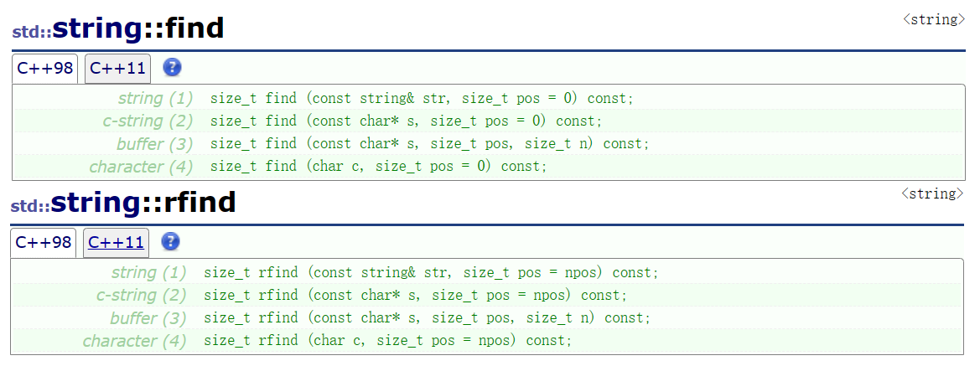Viewport: 980px width, 366px height.
Task: Click help icon beside rfind's C++11 tab
Action: [x=170, y=242]
